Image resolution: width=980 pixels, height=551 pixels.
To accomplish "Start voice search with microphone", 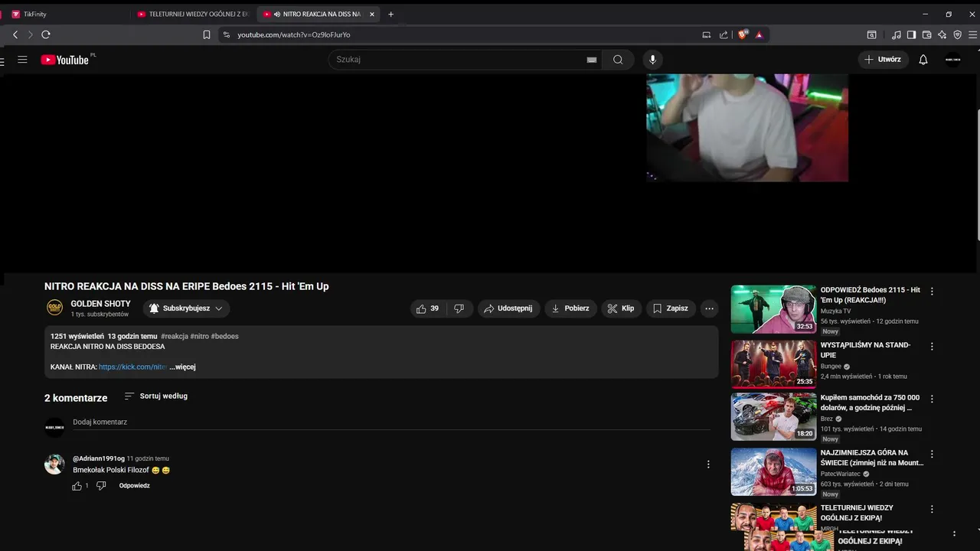I will pyautogui.click(x=652, y=60).
